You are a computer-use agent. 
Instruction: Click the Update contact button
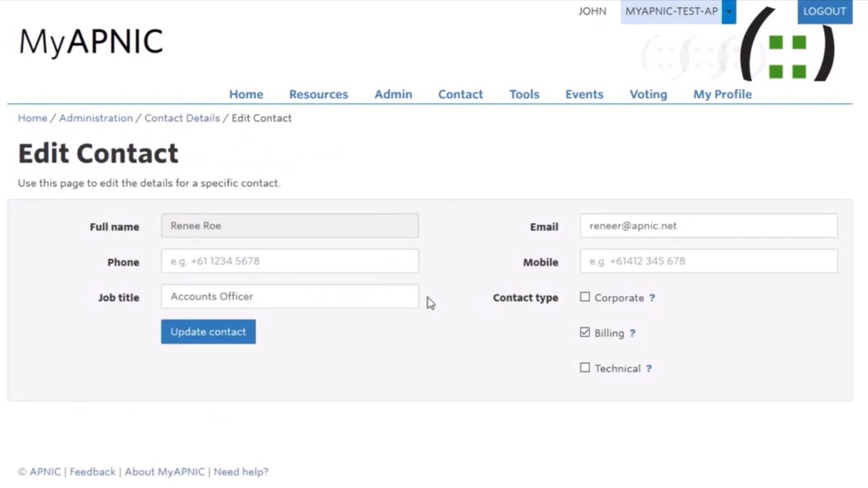[x=208, y=331]
